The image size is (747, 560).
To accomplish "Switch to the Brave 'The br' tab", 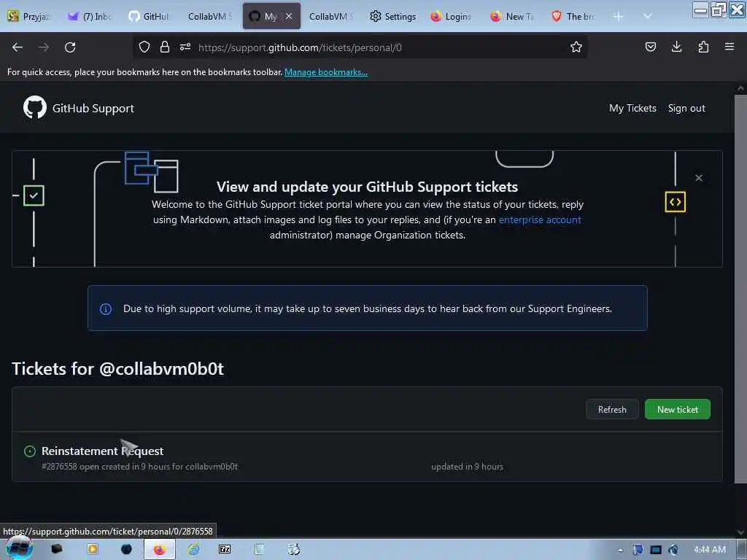I will pyautogui.click(x=573, y=16).
